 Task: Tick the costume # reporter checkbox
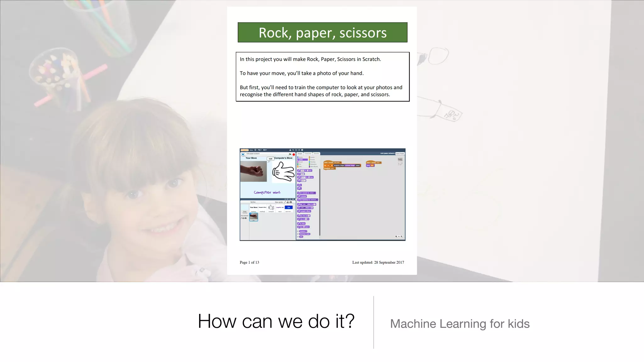[298, 231]
